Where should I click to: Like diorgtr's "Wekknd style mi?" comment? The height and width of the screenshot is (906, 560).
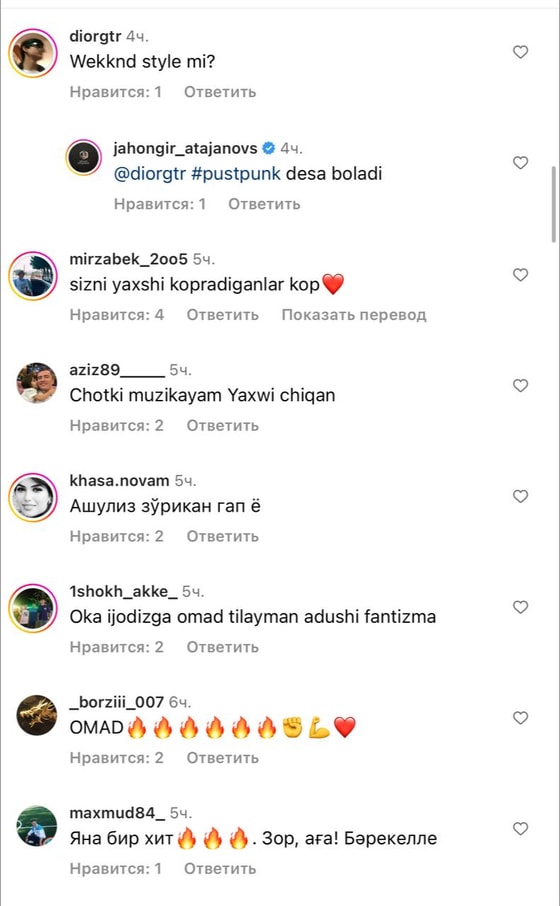coord(521,52)
